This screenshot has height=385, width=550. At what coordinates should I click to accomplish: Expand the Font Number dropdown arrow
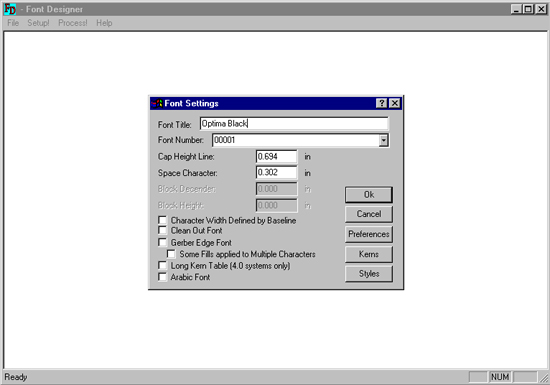(383, 140)
